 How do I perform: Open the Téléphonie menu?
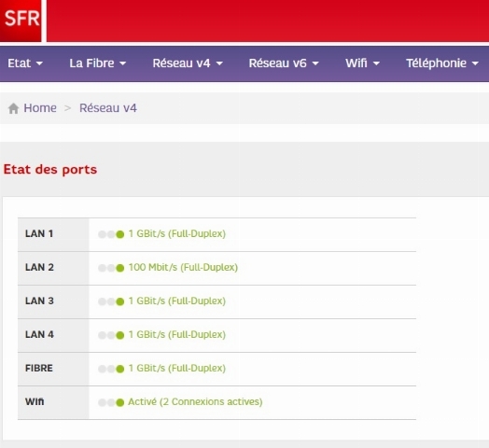442,63
